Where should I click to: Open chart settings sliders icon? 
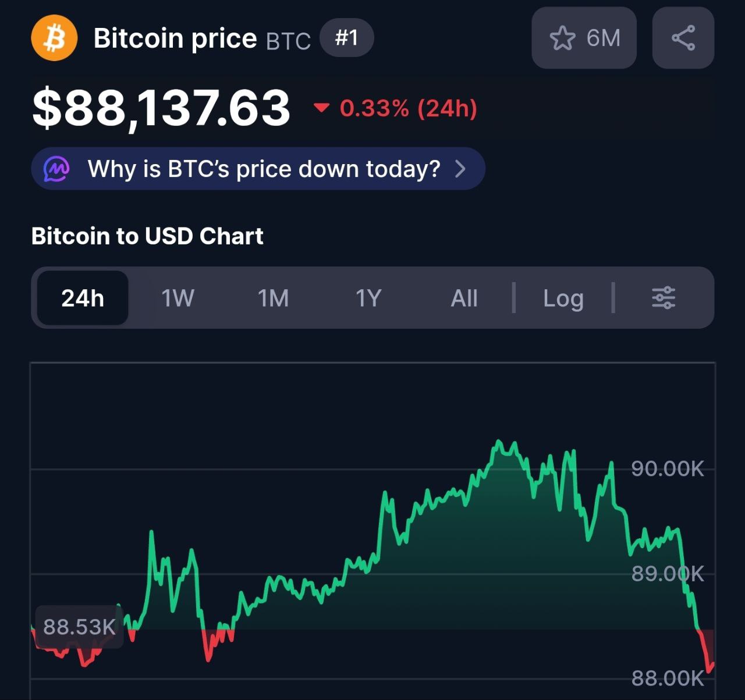(x=664, y=298)
